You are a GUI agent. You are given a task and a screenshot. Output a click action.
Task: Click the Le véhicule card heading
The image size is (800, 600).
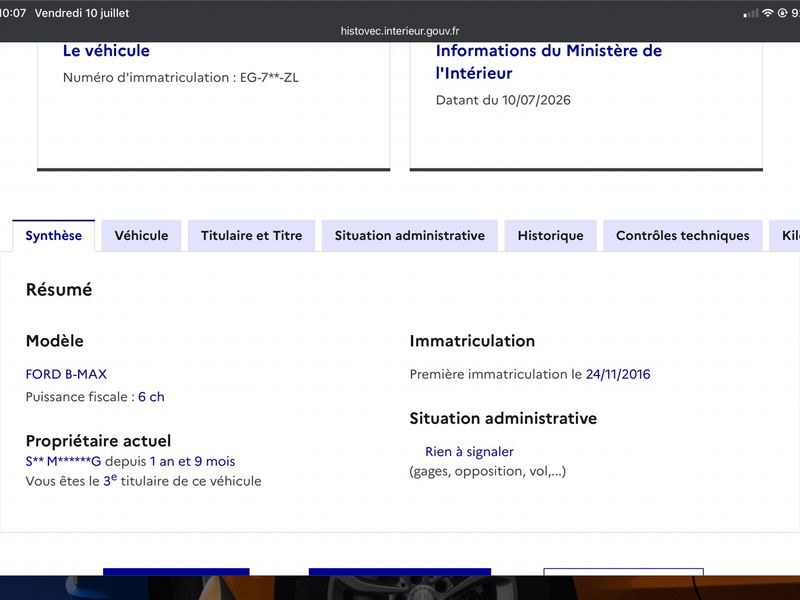tap(106, 51)
